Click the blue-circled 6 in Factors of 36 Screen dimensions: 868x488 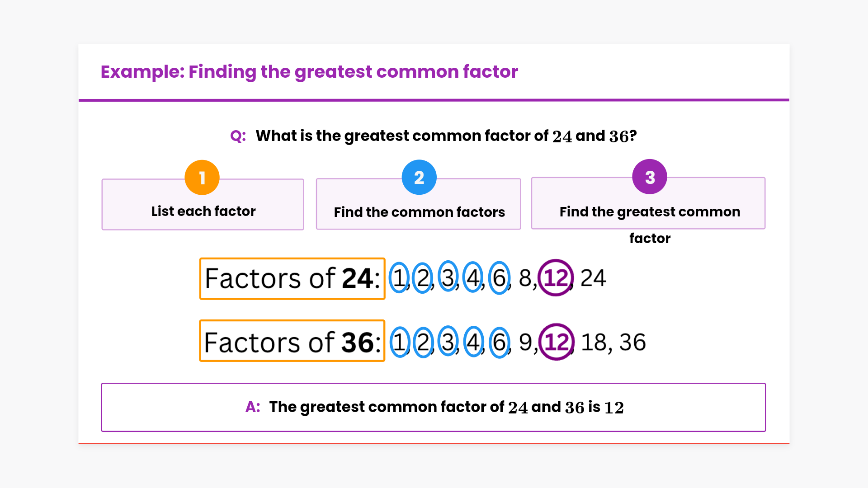[x=500, y=342]
